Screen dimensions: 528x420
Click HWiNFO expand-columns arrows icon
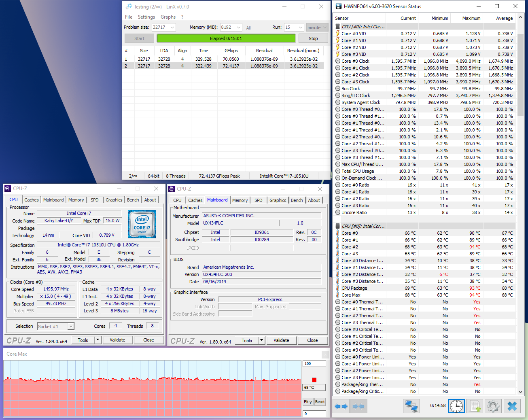pos(341,406)
